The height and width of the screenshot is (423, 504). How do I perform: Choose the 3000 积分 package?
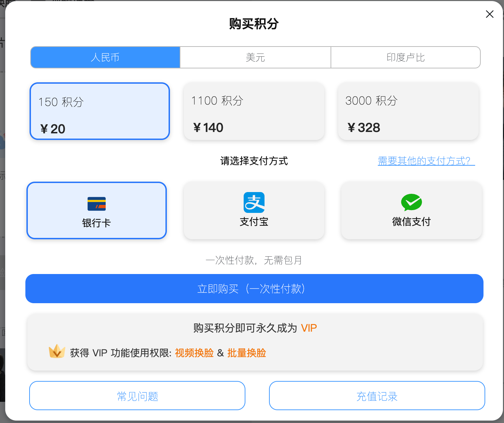coord(408,111)
